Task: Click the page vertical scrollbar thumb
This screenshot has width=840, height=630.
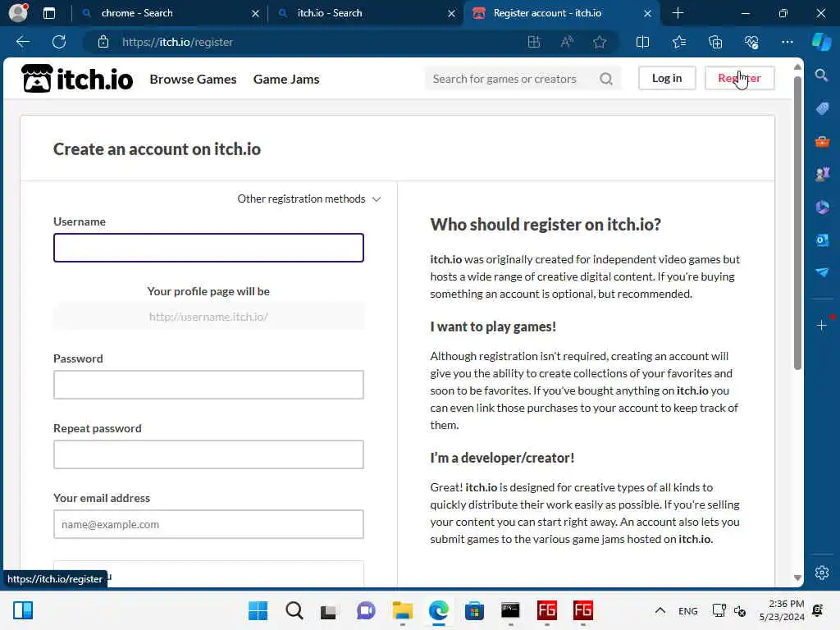Action: point(797,222)
